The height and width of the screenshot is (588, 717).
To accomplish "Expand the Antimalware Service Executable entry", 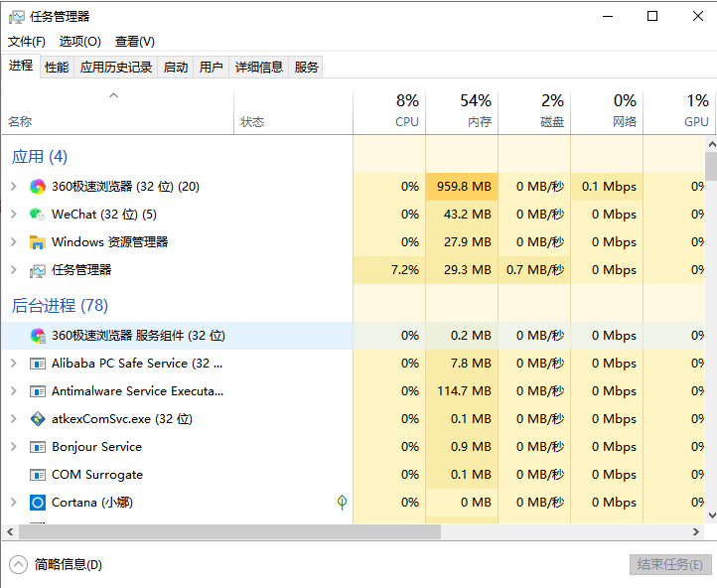I will tap(13, 391).
